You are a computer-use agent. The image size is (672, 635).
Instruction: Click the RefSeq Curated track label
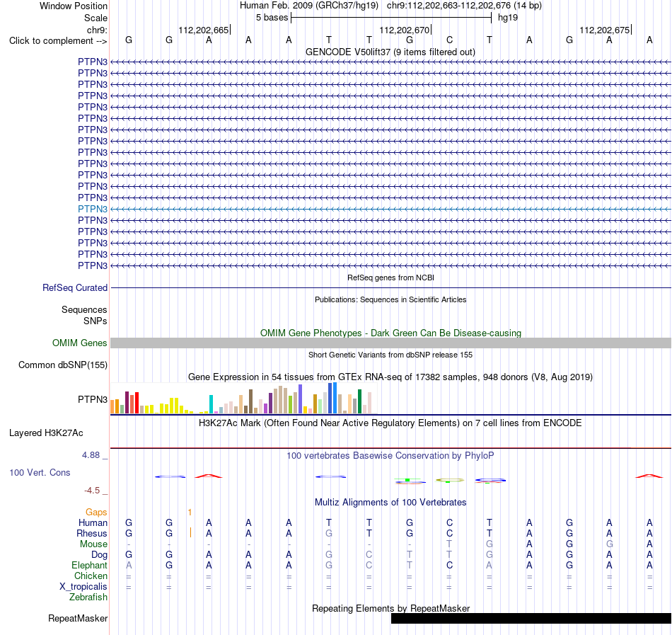pyautogui.click(x=75, y=287)
